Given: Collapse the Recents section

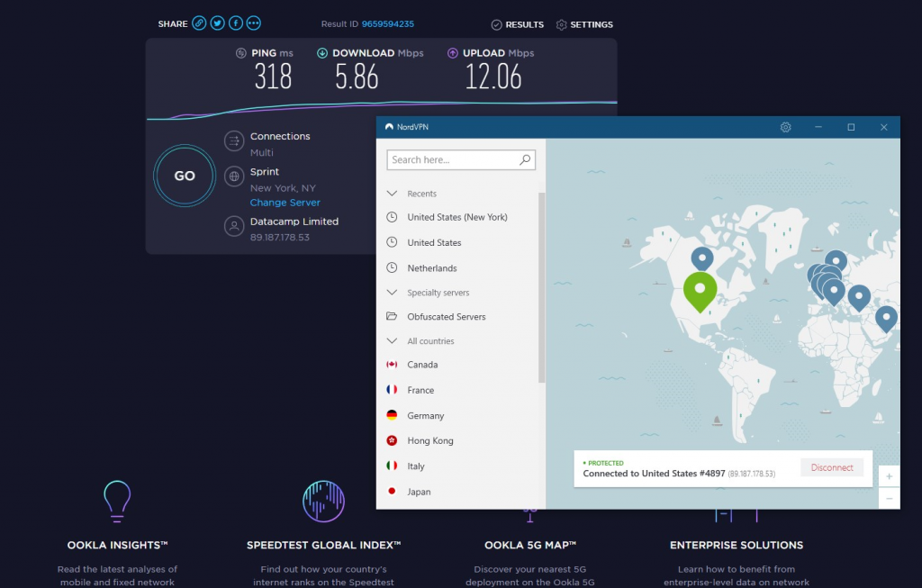Looking at the screenshot, I should [392, 194].
